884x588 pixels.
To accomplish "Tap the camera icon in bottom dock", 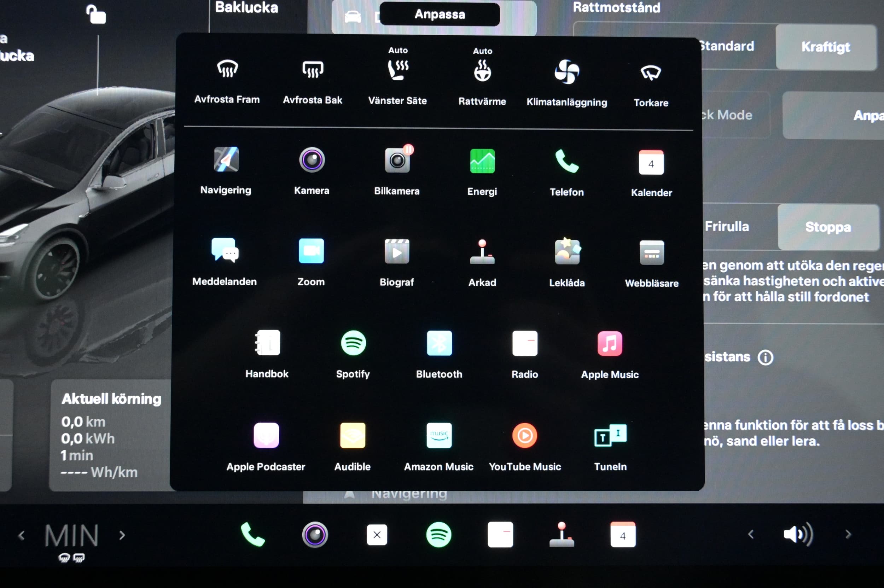I will pyautogui.click(x=315, y=534).
